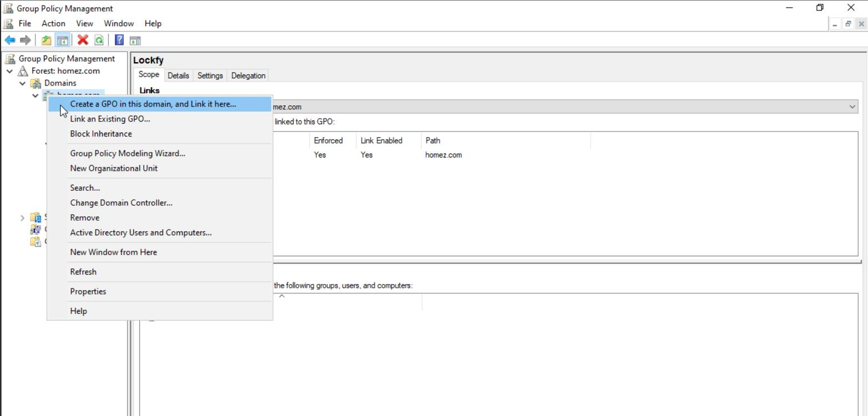Open the location dropdown under Links

(x=852, y=106)
